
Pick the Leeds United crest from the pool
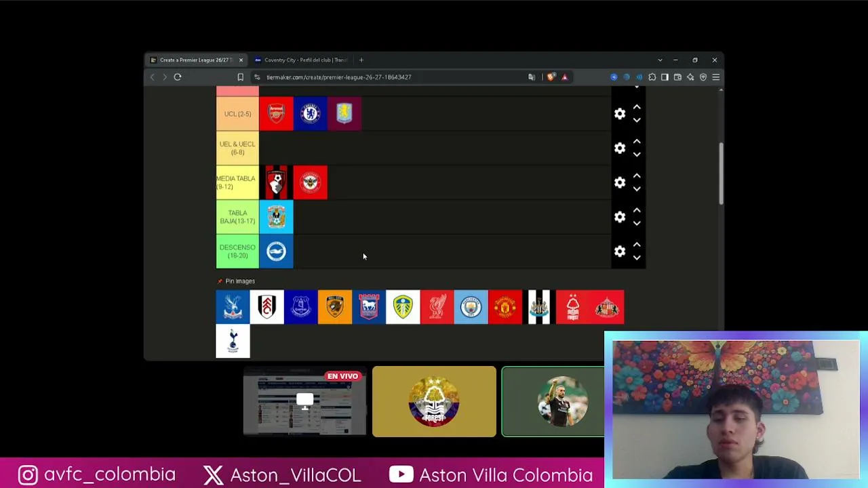(403, 307)
